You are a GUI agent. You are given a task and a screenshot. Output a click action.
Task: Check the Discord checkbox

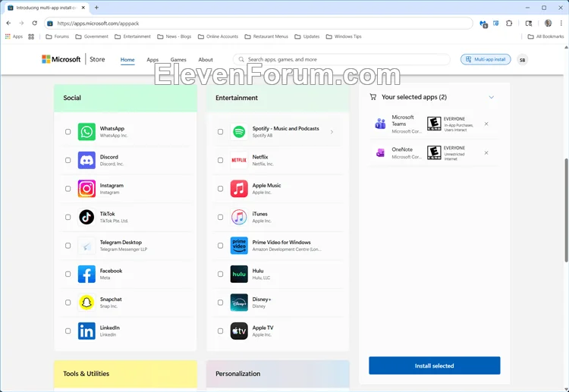pos(68,160)
